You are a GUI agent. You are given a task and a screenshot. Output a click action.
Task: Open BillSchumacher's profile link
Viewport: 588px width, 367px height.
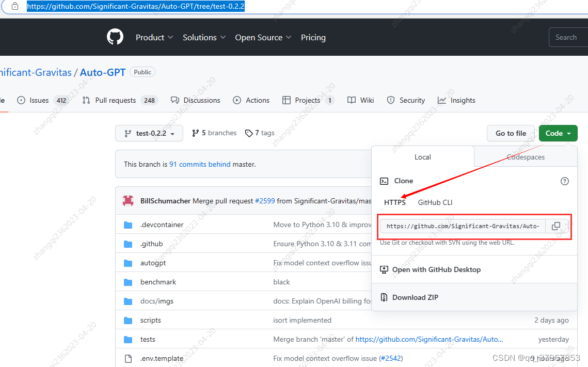click(165, 201)
